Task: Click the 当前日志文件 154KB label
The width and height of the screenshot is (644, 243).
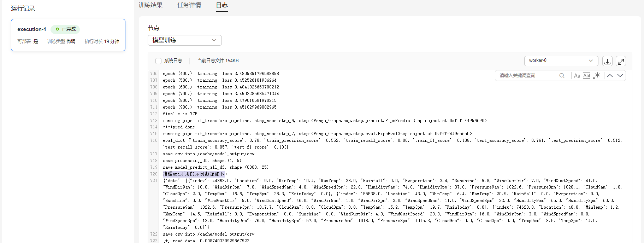Action: 218,61
